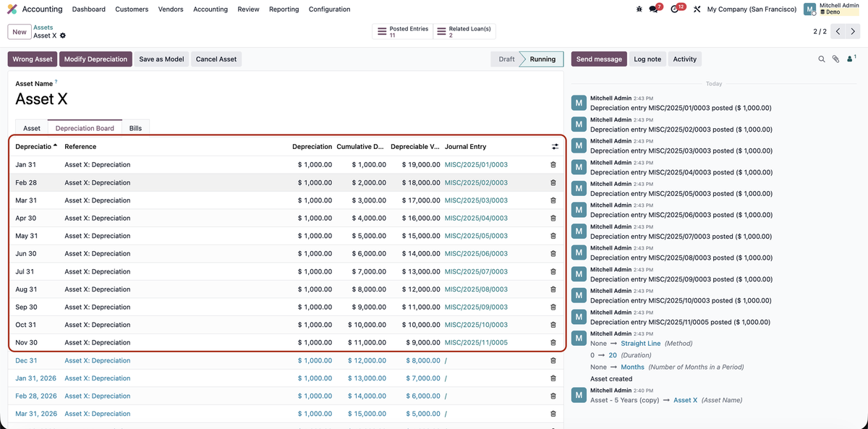Open the activities clock icon
Screen dimensions: 868x429
point(676,9)
